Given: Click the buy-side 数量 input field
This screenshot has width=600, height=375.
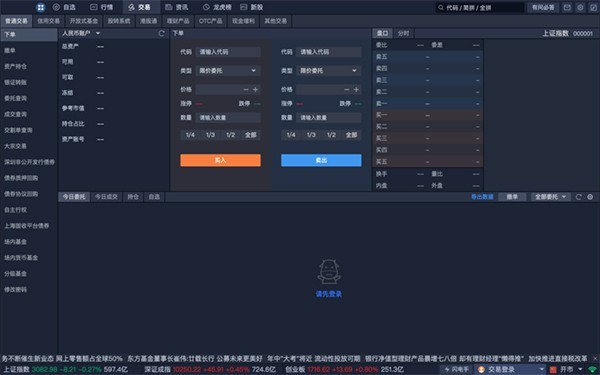Looking at the screenshot, I should pyautogui.click(x=228, y=117).
